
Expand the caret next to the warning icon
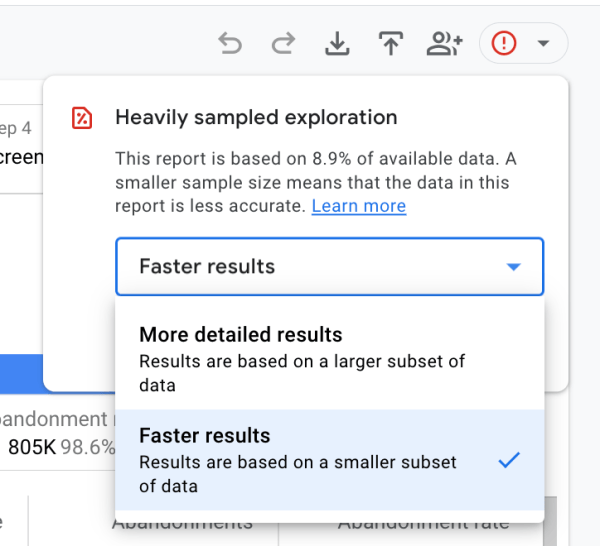click(544, 44)
